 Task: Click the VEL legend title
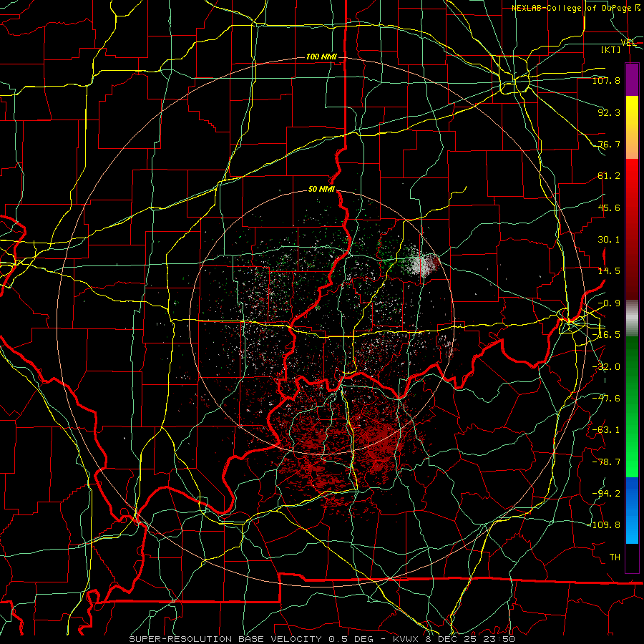628,42
